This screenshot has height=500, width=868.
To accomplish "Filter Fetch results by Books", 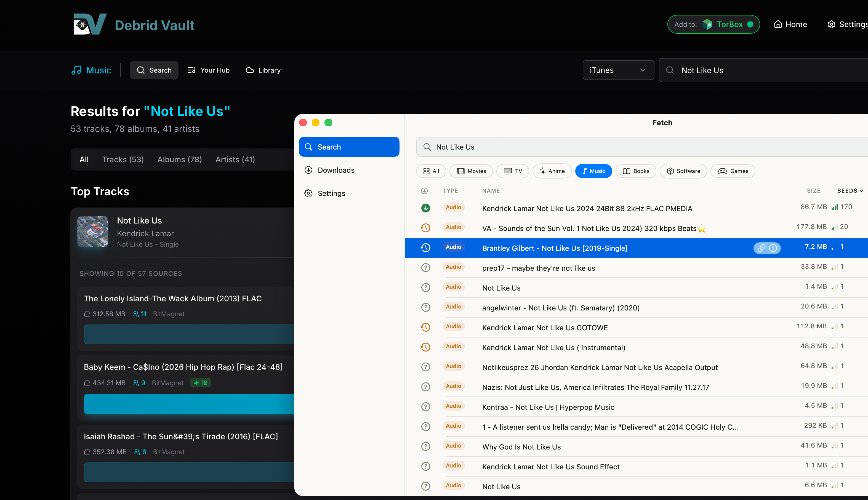I will [636, 171].
